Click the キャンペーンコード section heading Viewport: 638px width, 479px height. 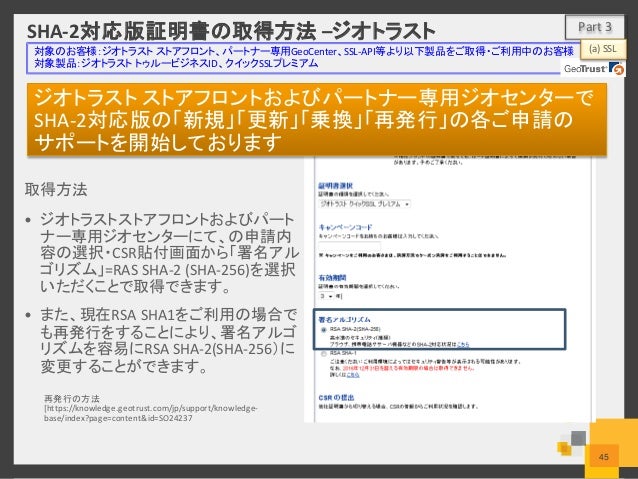[345, 227]
